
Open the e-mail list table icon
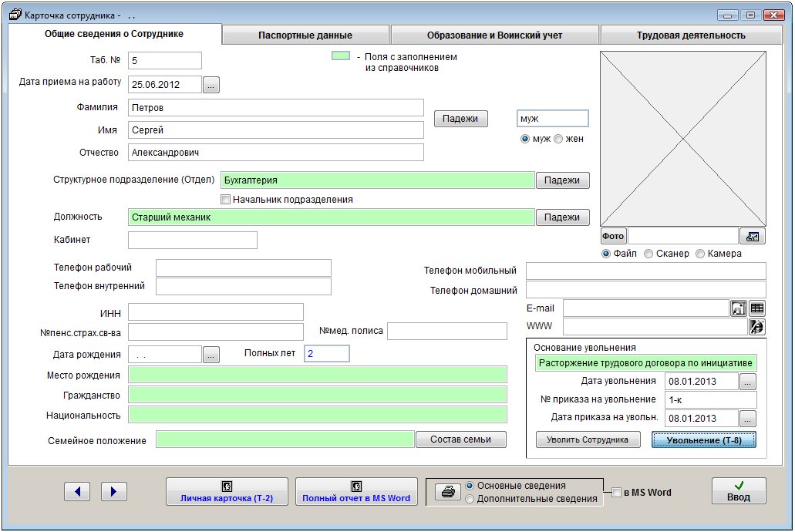click(757, 308)
